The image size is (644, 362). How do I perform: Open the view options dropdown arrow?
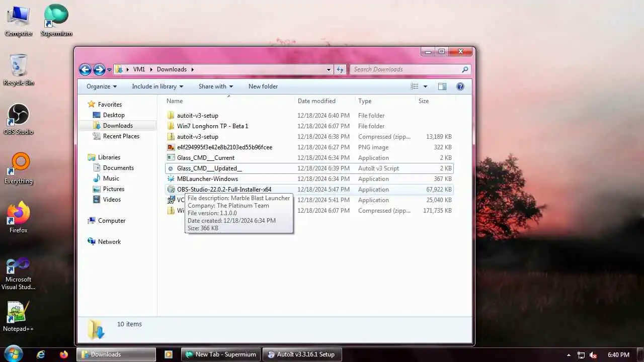coord(425,86)
